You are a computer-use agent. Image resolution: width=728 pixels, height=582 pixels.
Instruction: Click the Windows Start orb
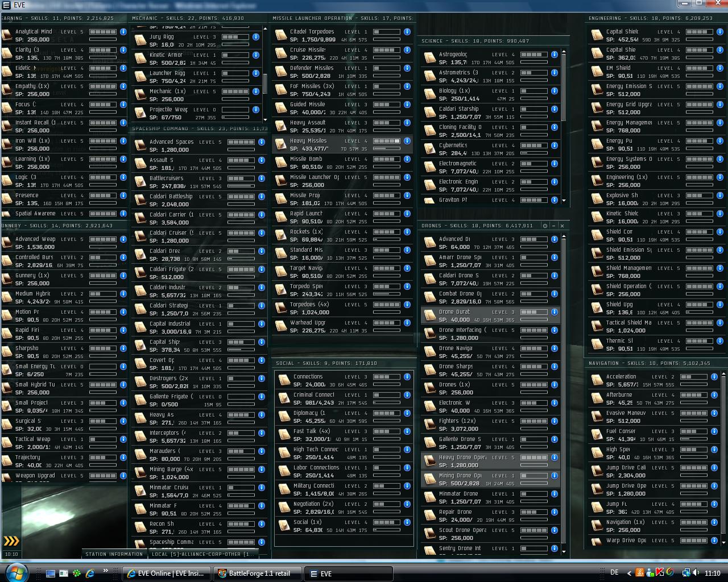click(15, 572)
